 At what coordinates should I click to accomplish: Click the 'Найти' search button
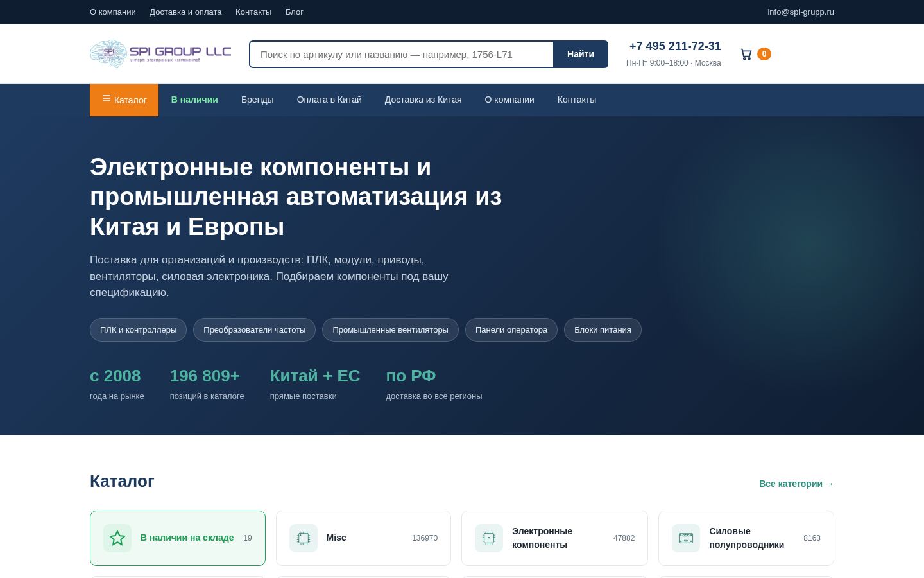(581, 54)
